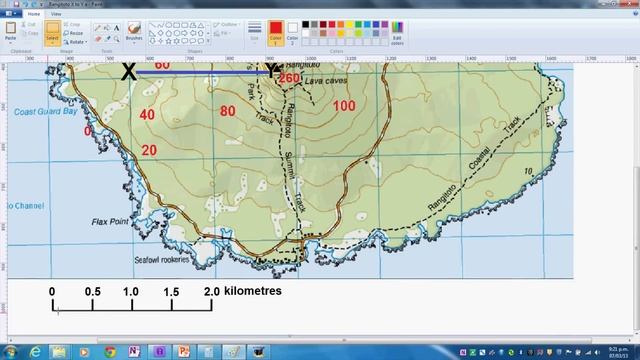
Task: Open the shape Fill dropdown in Shapes group
Action: point(222,33)
